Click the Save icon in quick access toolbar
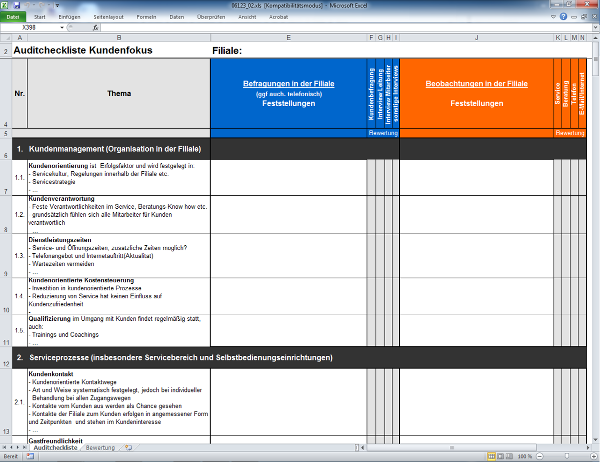The height and width of the screenshot is (462, 600). [x=16, y=5]
